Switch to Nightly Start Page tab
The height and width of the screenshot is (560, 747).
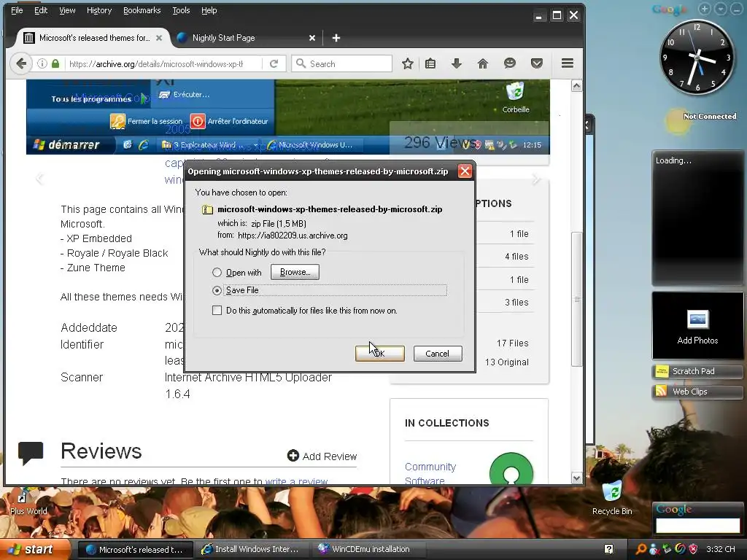pyautogui.click(x=245, y=38)
